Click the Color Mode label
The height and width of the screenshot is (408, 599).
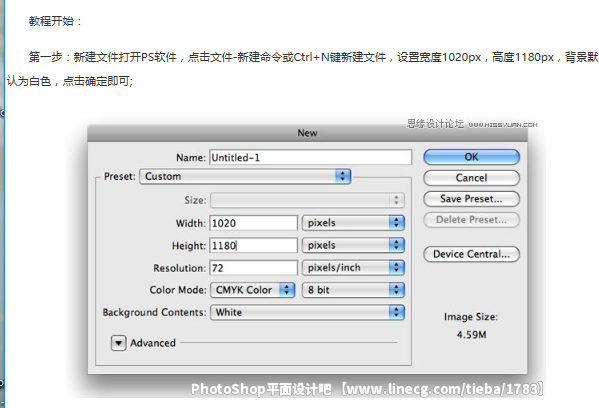click(178, 290)
